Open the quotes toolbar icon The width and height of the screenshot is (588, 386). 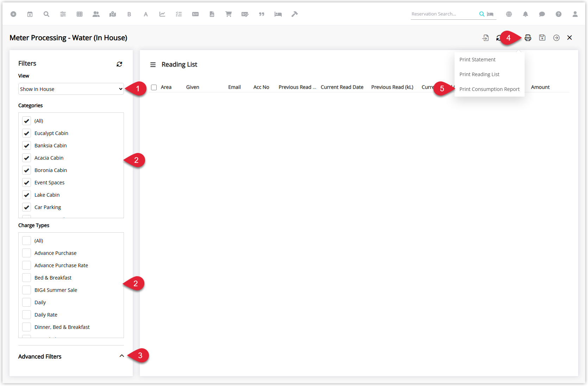point(262,14)
